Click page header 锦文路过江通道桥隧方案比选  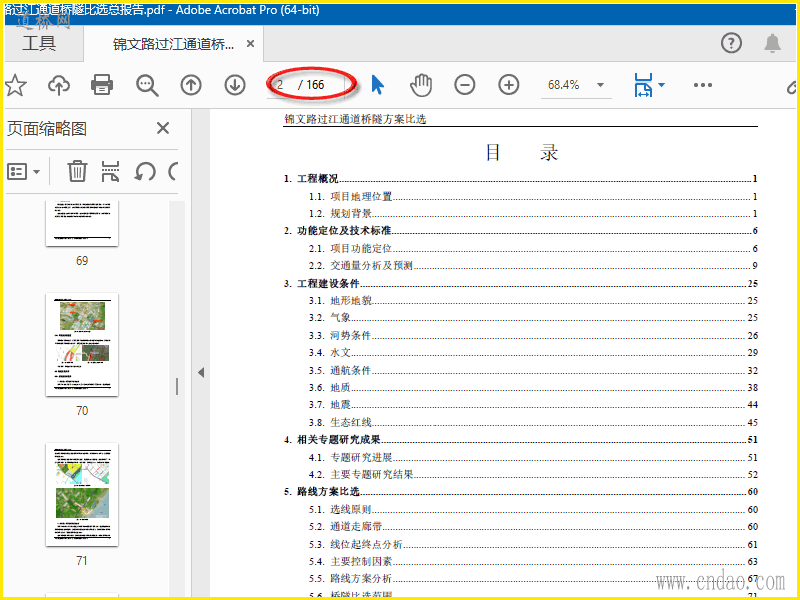pyautogui.click(x=355, y=119)
